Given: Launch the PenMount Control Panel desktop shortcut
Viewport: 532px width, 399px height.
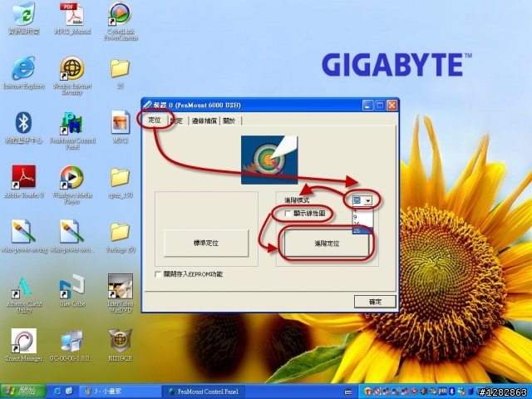Looking at the screenshot, I should [x=72, y=123].
